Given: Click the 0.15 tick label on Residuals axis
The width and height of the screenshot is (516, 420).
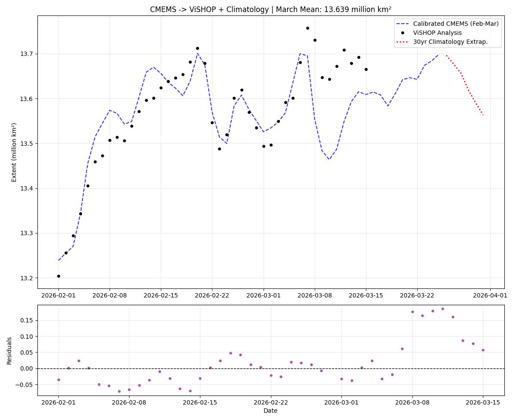Looking at the screenshot, I should (26, 320).
